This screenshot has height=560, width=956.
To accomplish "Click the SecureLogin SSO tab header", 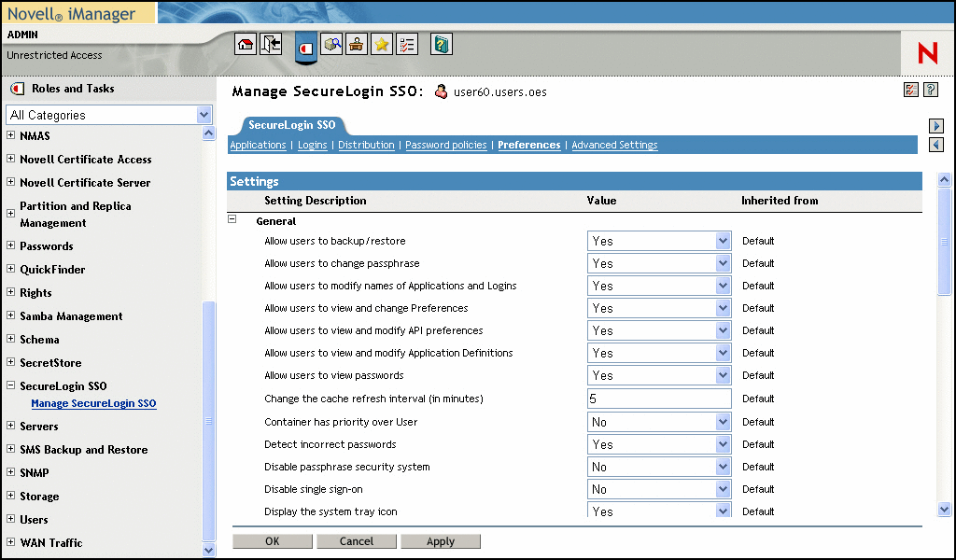I will [291, 125].
